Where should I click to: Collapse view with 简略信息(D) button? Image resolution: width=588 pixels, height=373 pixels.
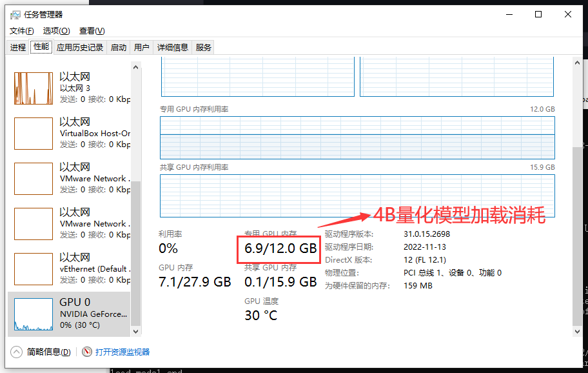[x=48, y=352]
